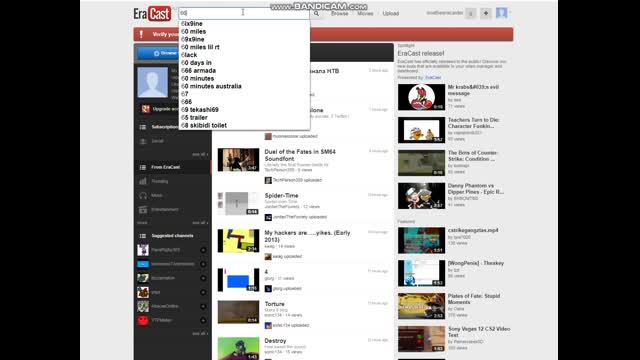Screen dimensions: 640x360
Task: Select Music in the sidebar
Action: point(173,196)
